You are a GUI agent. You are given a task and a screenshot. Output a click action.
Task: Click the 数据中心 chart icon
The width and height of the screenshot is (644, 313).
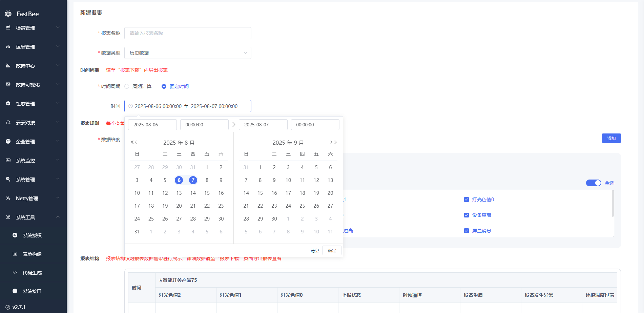click(8, 66)
